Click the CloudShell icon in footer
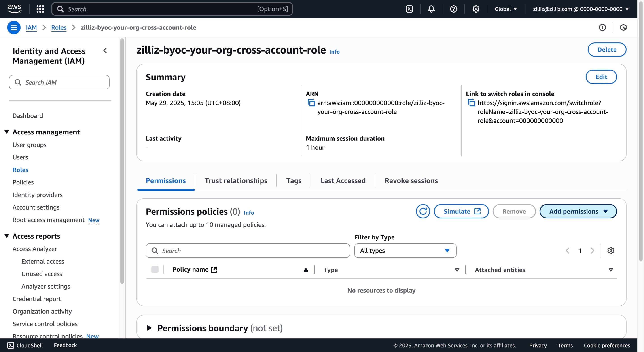644x352 pixels. (11, 345)
